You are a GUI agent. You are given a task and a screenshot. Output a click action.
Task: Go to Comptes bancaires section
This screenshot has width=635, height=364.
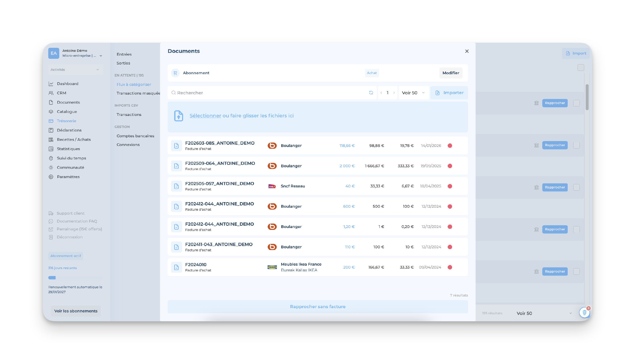click(x=135, y=136)
